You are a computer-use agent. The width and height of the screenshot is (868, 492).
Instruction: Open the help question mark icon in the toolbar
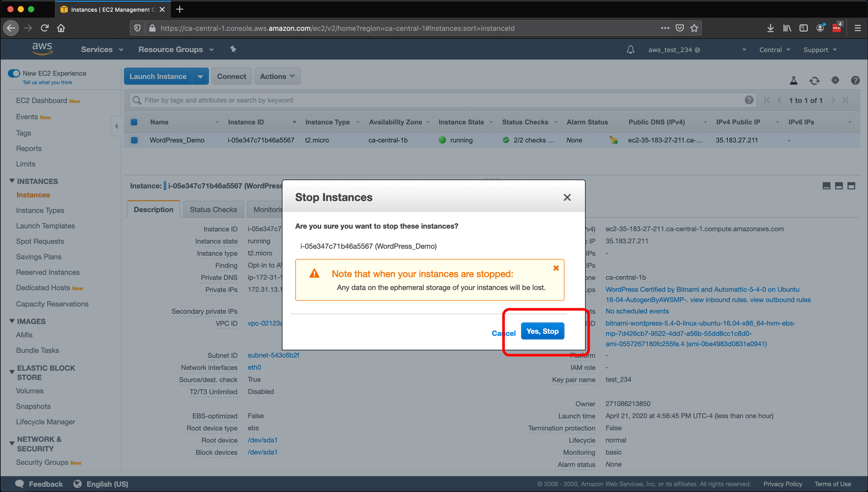tap(855, 80)
